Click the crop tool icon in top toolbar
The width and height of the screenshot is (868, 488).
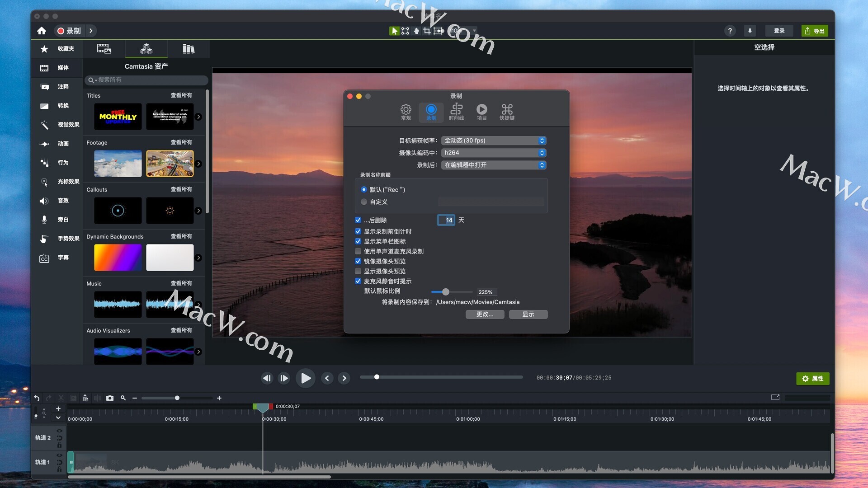click(427, 31)
